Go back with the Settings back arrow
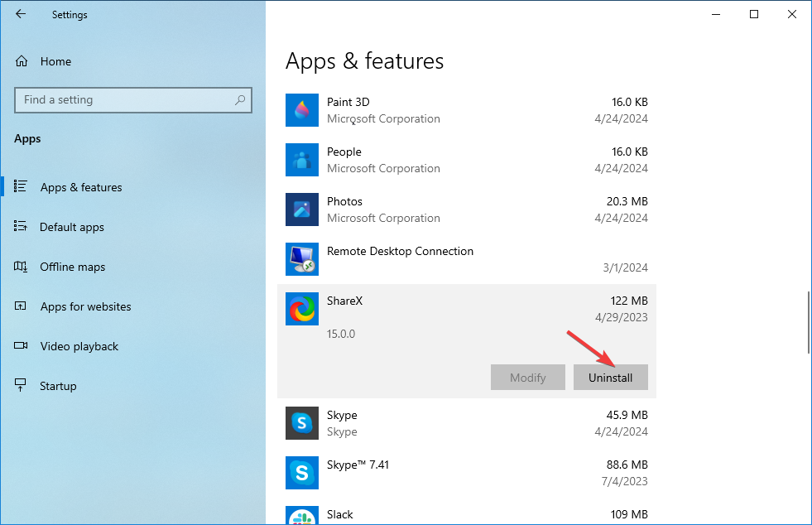812x525 pixels. [20, 14]
